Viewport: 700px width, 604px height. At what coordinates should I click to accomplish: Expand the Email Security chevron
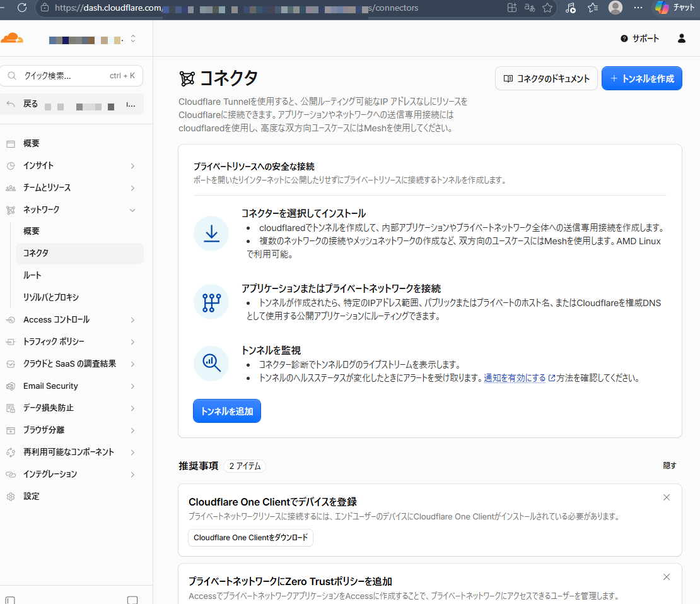pyautogui.click(x=132, y=386)
